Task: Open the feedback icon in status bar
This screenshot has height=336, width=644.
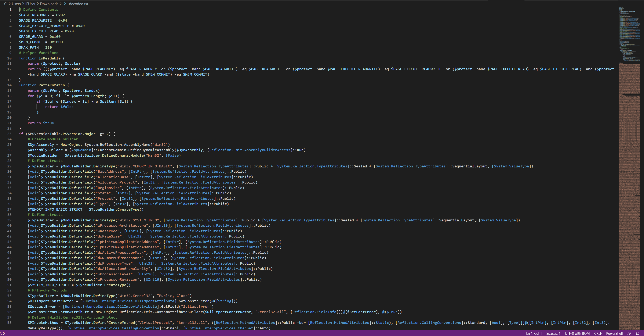Action: tap(630, 333)
